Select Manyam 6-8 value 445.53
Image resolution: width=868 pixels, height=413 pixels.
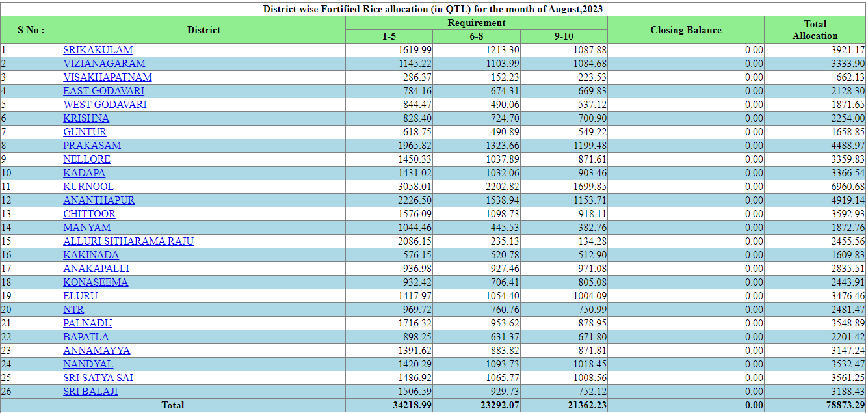tap(505, 228)
